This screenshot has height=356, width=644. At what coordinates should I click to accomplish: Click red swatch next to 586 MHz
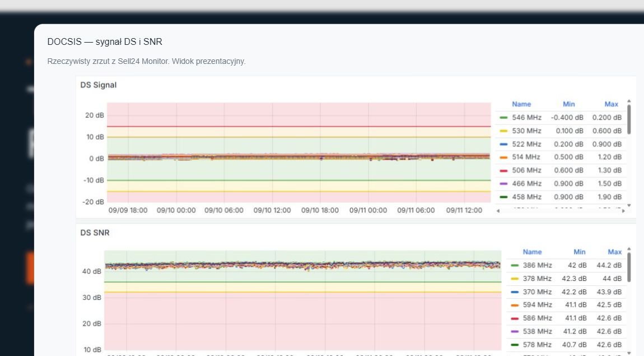click(x=515, y=318)
